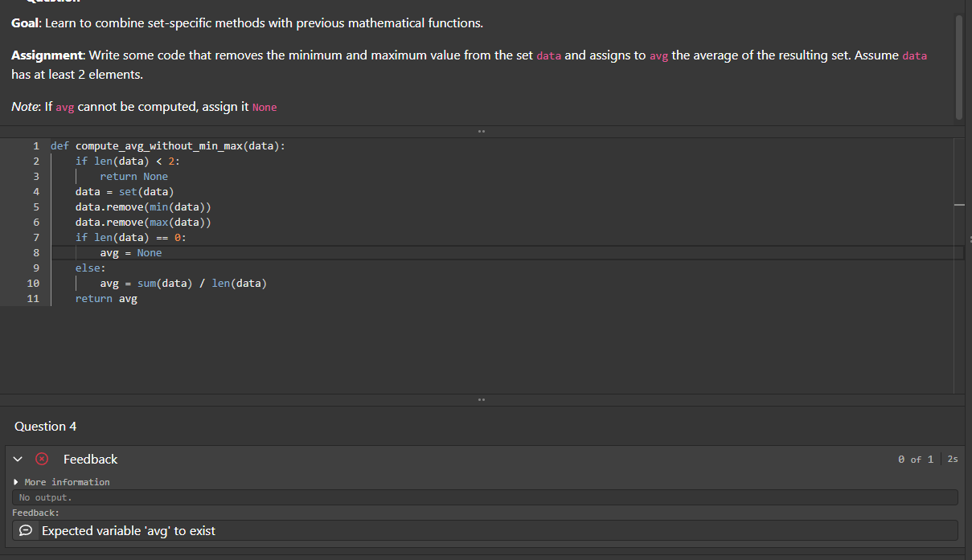Click the "2s" run time text
The image size is (972, 560).
tap(953, 459)
